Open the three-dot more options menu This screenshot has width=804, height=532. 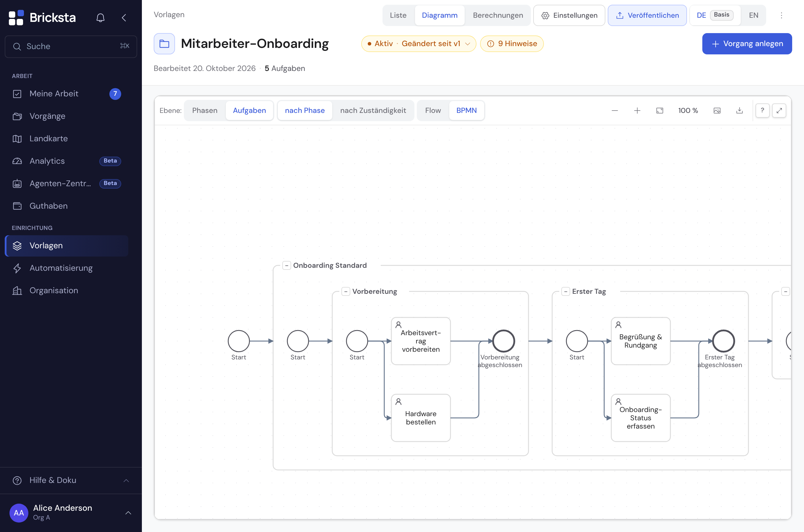[x=781, y=15]
